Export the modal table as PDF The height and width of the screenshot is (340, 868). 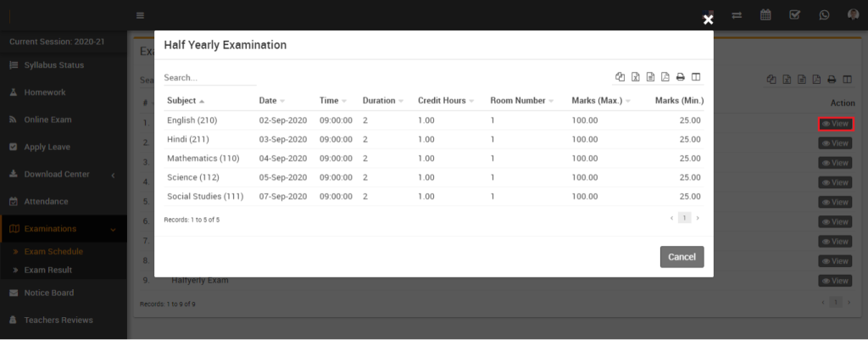click(x=665, y=78)
